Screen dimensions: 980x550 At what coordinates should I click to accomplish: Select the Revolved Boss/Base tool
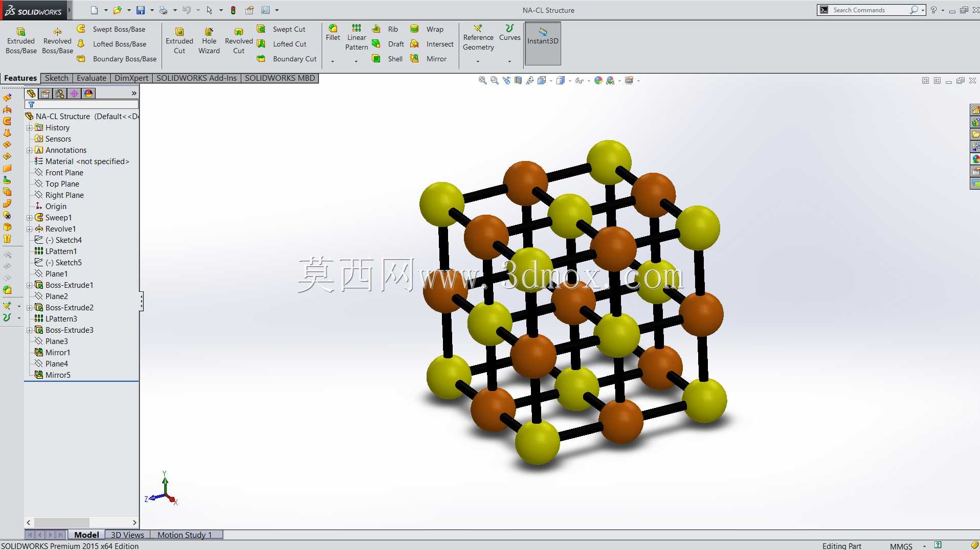point(57,41)
